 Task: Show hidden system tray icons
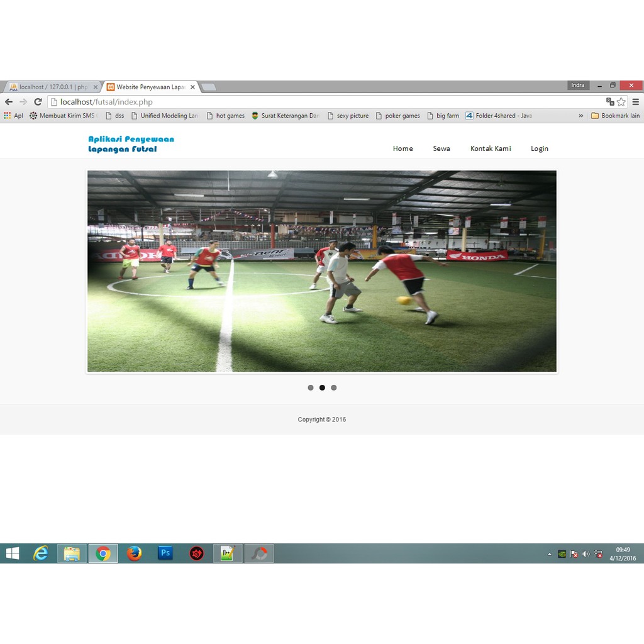[549, 553]
